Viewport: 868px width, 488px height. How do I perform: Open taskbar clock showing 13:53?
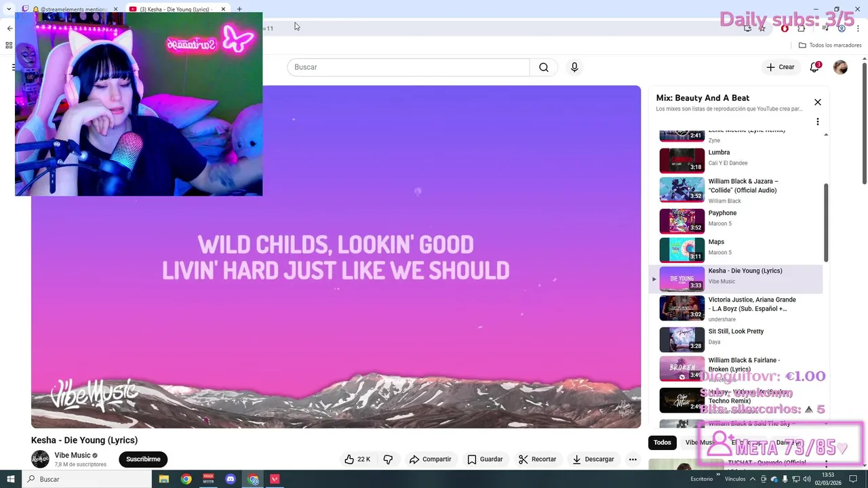click(827, 479)
